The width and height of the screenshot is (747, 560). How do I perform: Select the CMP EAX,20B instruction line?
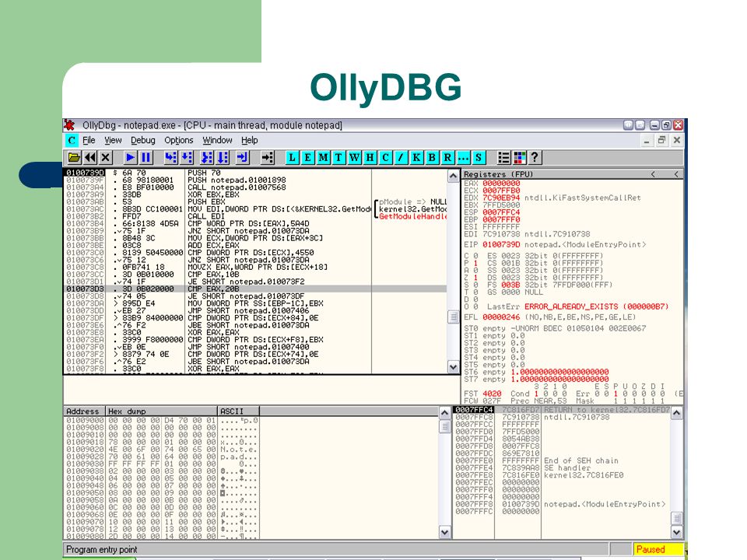pos(255,289)
